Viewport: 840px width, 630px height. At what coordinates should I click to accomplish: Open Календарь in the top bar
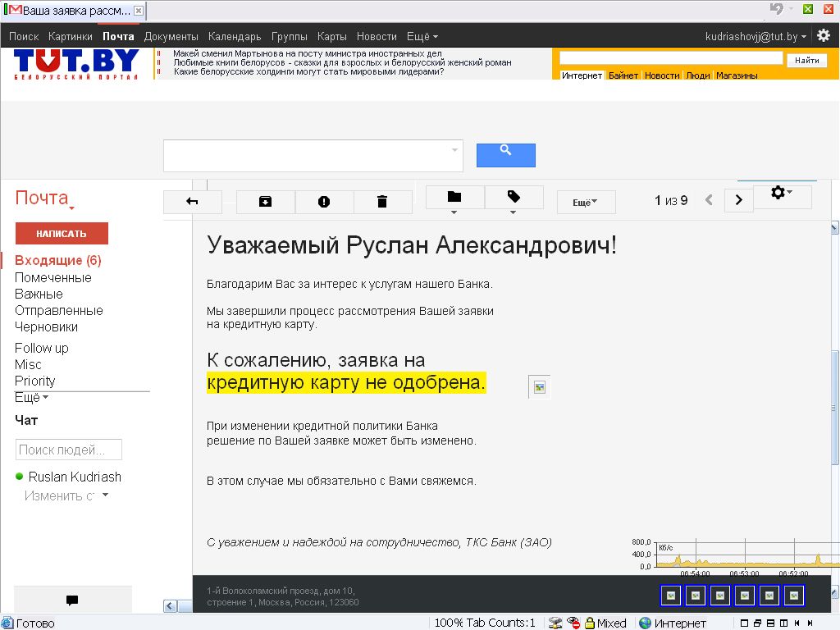(x=235, y=36)
